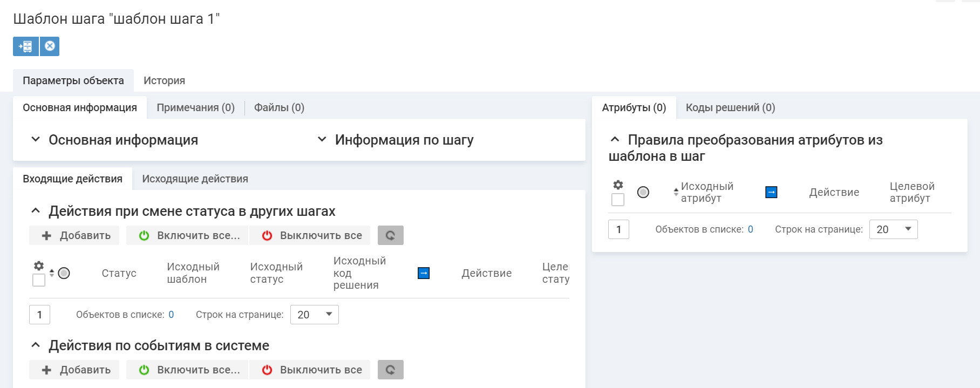Viewport: 980px width, 388px height.
Task: Open rows-per-page dropdown in attributes panel
Action: (893, 229)
